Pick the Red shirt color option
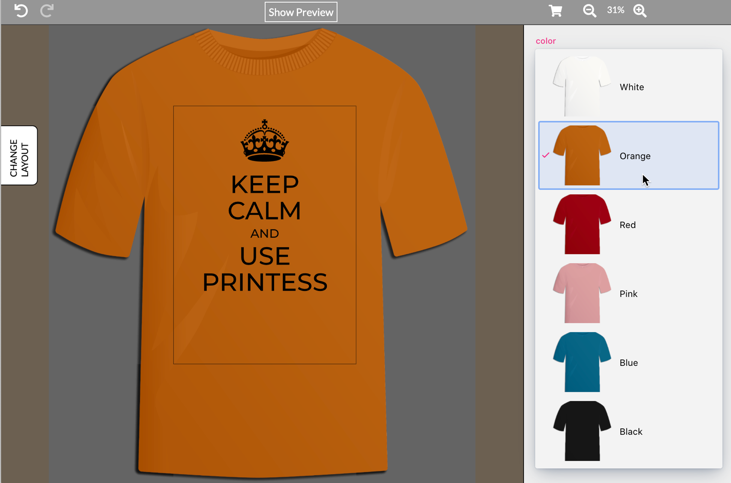The width and height of the screenshot is (731, 483). (x=628, y=224)
